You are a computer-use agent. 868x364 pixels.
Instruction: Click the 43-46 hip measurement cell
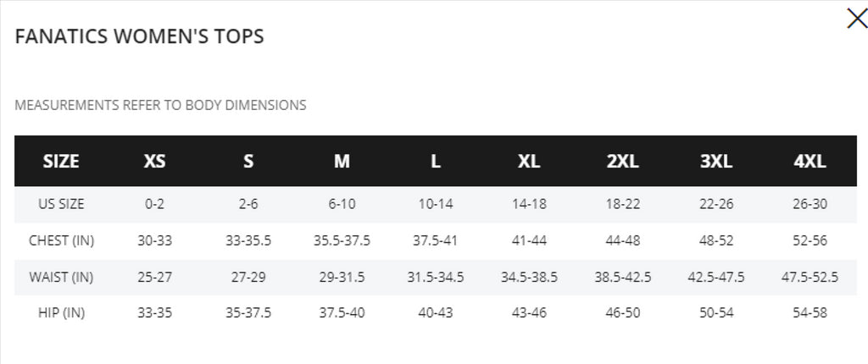[529, 312]
